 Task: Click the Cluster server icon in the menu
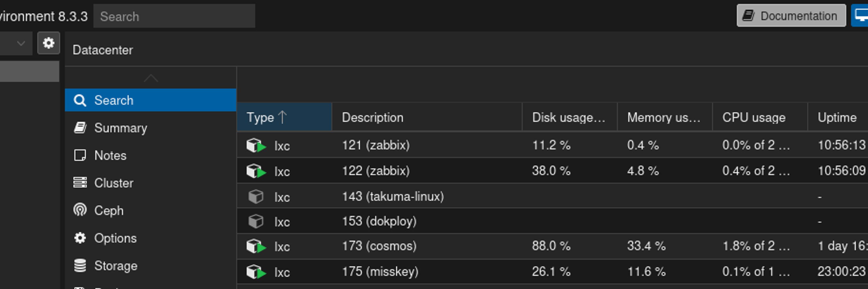pos(80,183)
